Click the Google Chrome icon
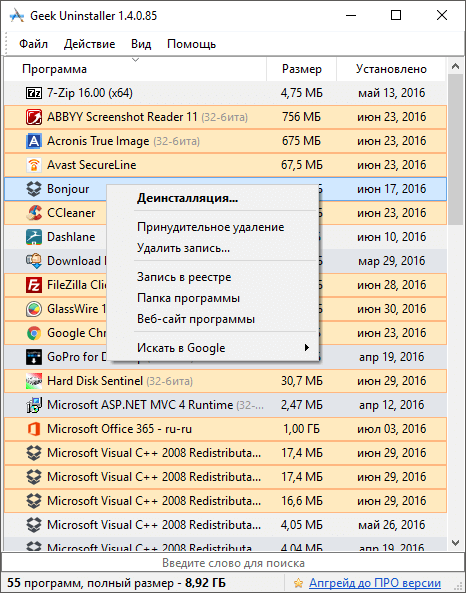The image size is (466, 593). pos(34,333)
